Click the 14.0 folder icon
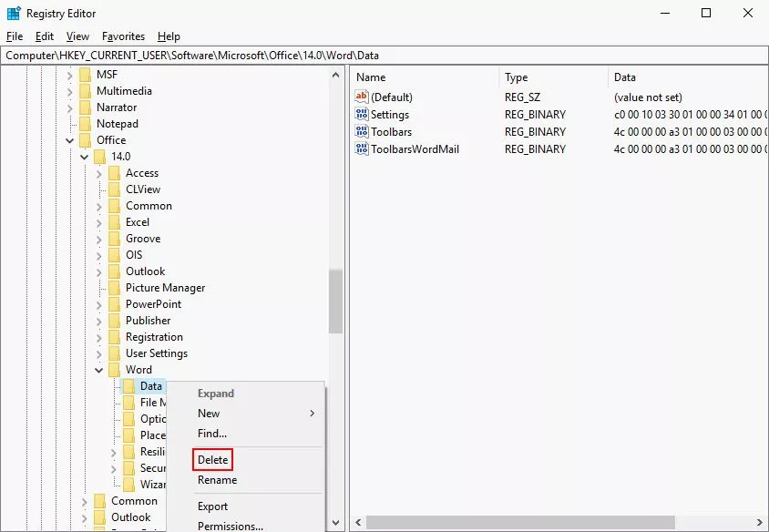The height and width of the screenshot is (532, 769). pyautogui.click(x=100, y=157)
